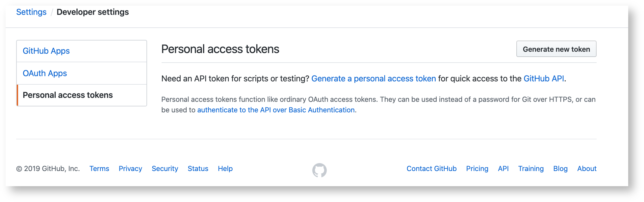644x202 pixels.
Task: Open OAuth Apps in the sidebar
Action: (45, 73)
